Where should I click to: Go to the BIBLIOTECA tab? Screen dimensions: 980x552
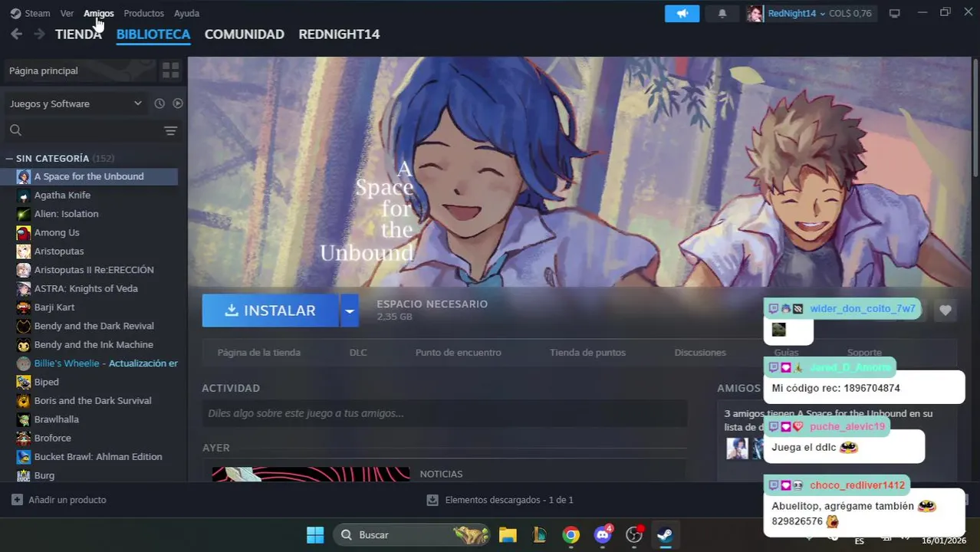coord(153,34)
